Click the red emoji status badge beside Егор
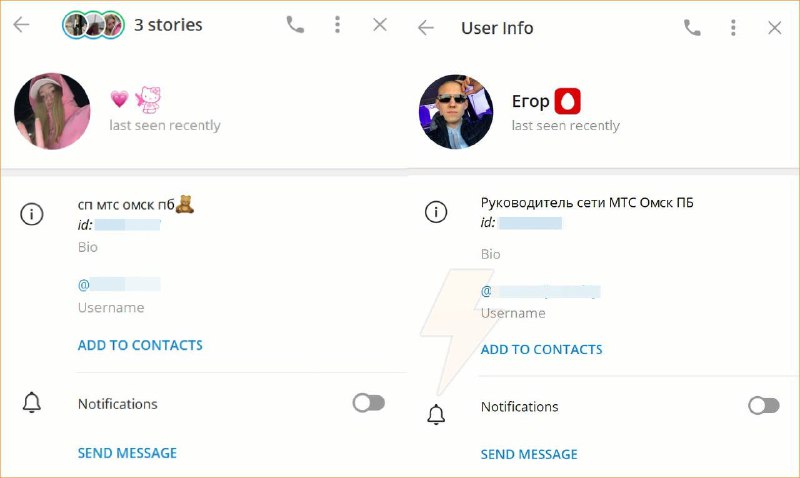Viewport: 800px width, 478px height. [568, 101]
